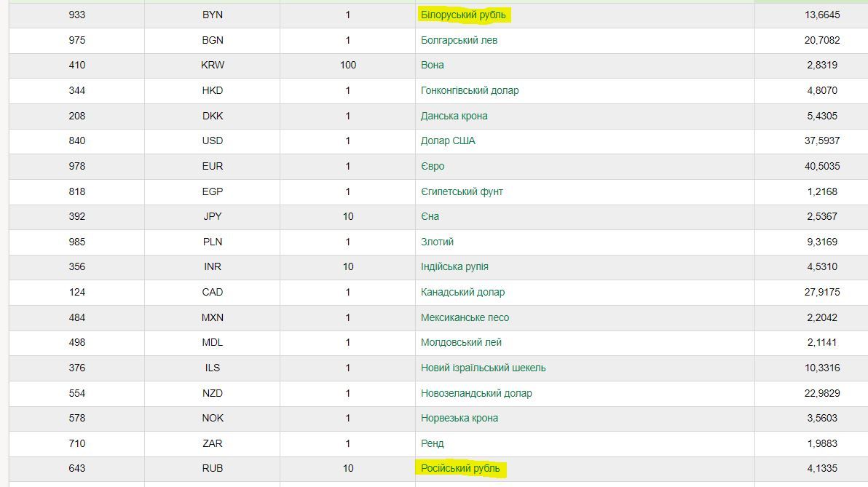Open the Новий ізраїльський шекель link
Image resolution: width=868 pixels, height=487 pixels.
coord(483,368)
